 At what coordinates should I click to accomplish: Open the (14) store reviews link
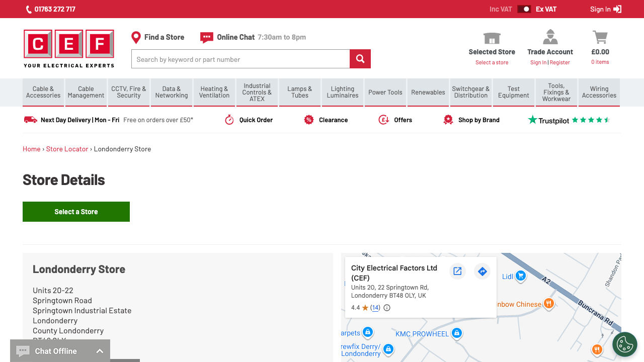point(374,307)
